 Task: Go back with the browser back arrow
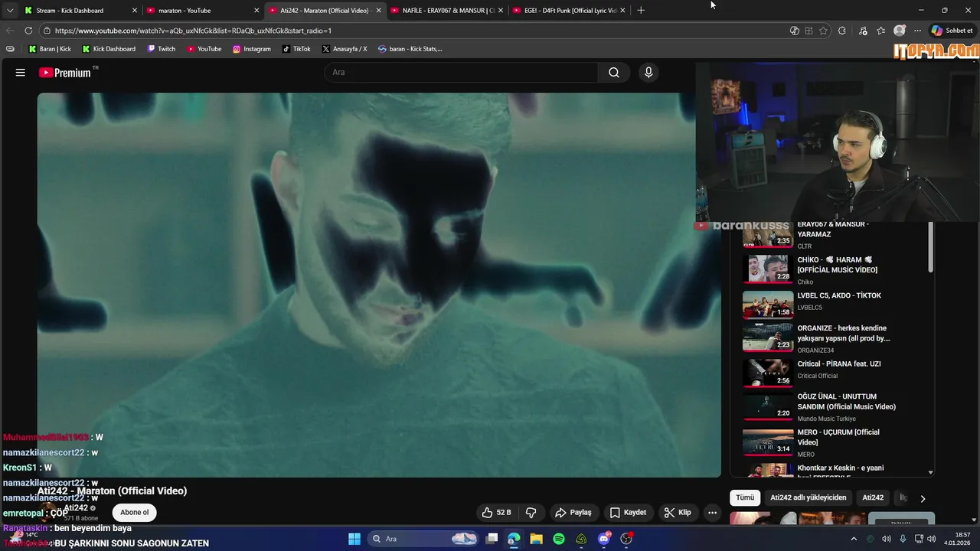[10, 31]
